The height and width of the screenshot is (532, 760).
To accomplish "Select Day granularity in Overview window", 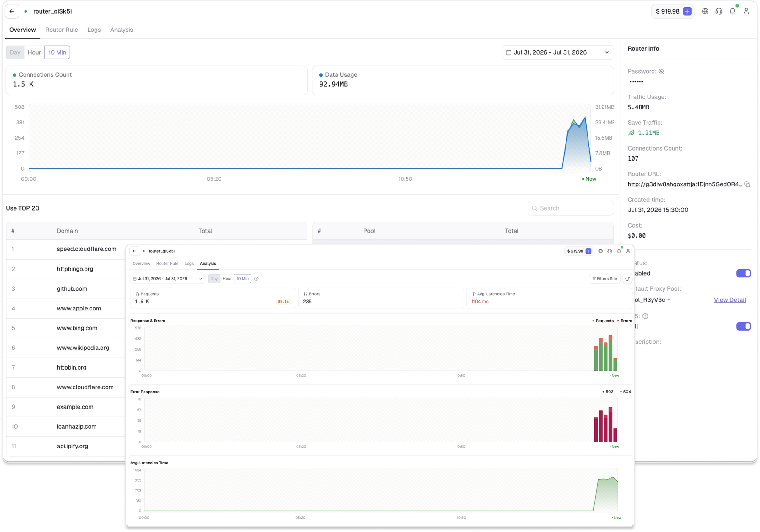I will pyautogui.click(x=15, y=52).
